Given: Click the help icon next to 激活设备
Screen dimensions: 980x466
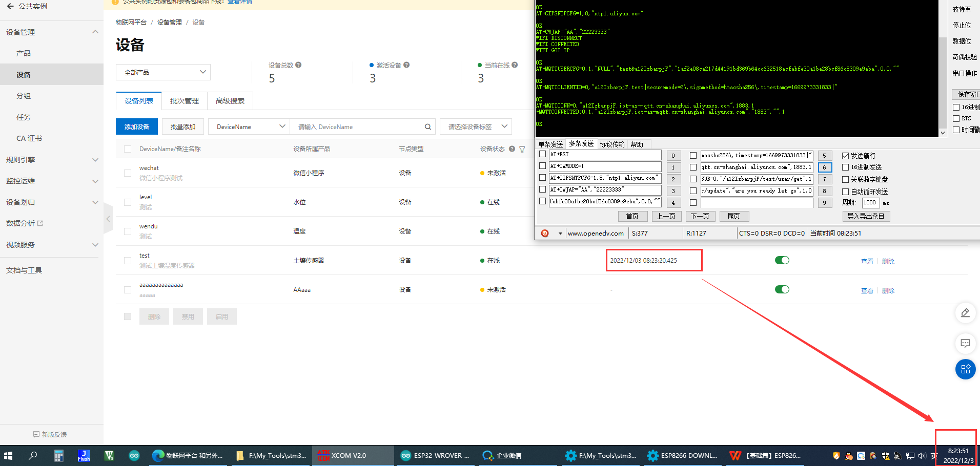Looking at the screenshot, I should click(406, 65).
